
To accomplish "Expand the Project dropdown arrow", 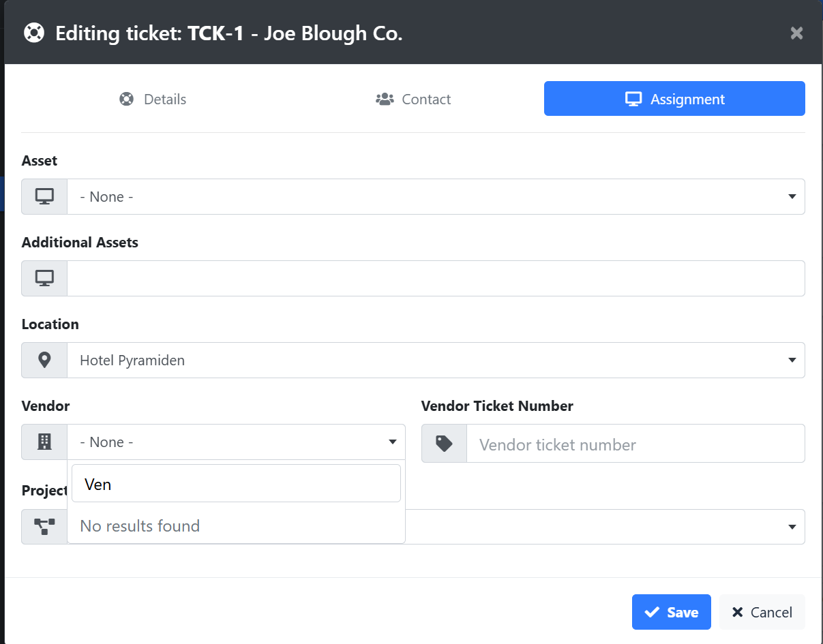I will (792, 527).
